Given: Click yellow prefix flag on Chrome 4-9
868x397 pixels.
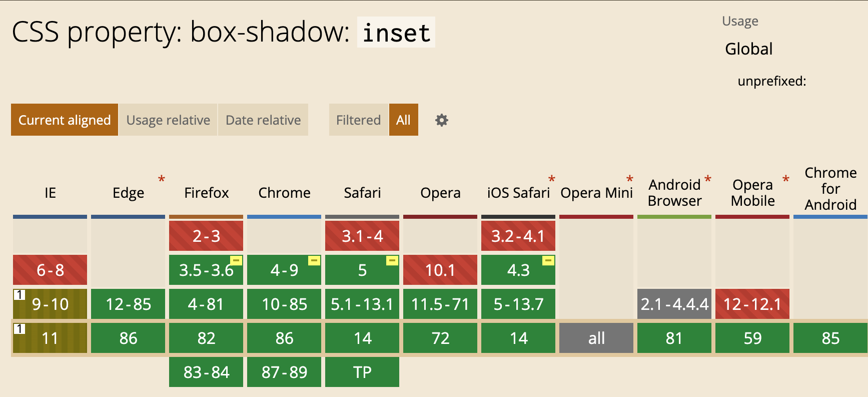Looking at the screenshot, I should 314,260.
